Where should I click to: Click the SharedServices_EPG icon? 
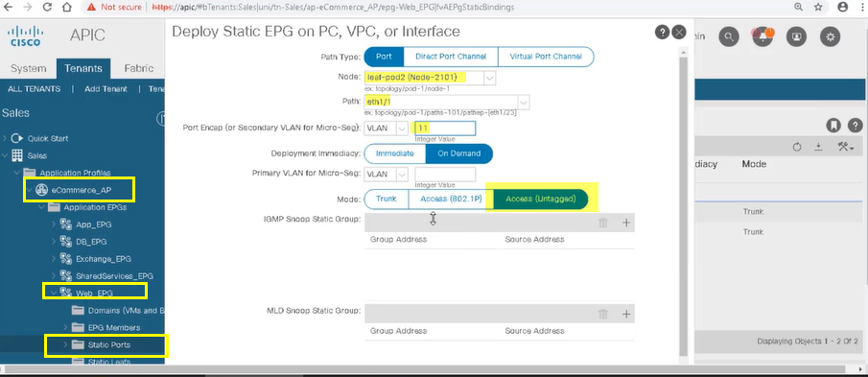pos(66,275)
